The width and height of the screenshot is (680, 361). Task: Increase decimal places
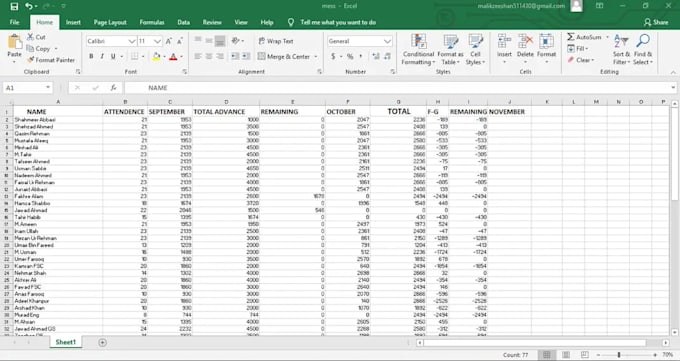point(376,56)
